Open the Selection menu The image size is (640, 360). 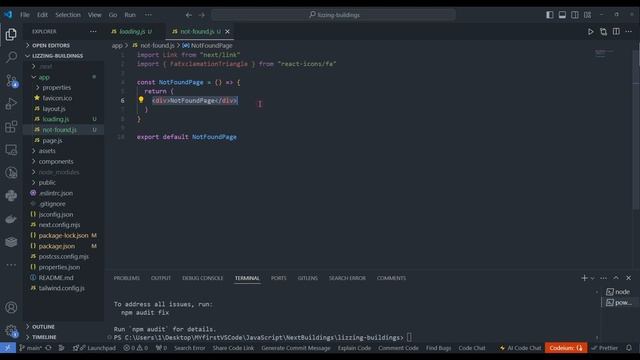(68, 15)
